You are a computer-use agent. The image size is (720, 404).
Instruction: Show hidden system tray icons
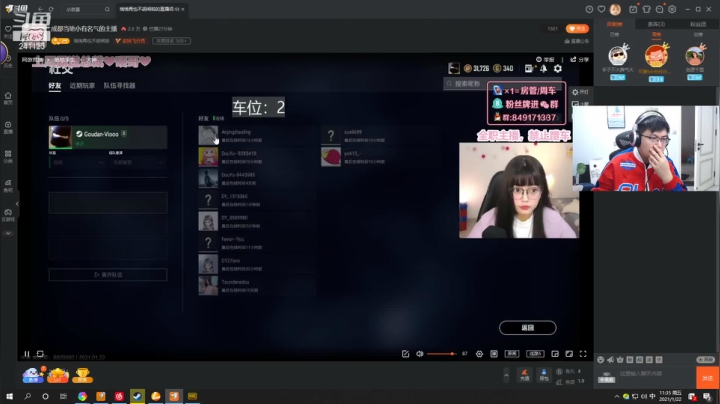(617, 396)
